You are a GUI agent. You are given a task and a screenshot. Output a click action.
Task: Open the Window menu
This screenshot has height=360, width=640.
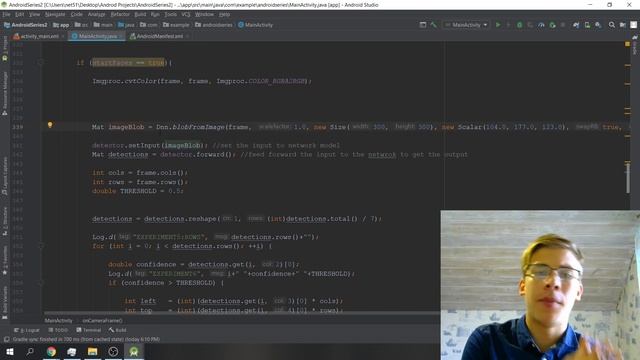pos(204,14)
